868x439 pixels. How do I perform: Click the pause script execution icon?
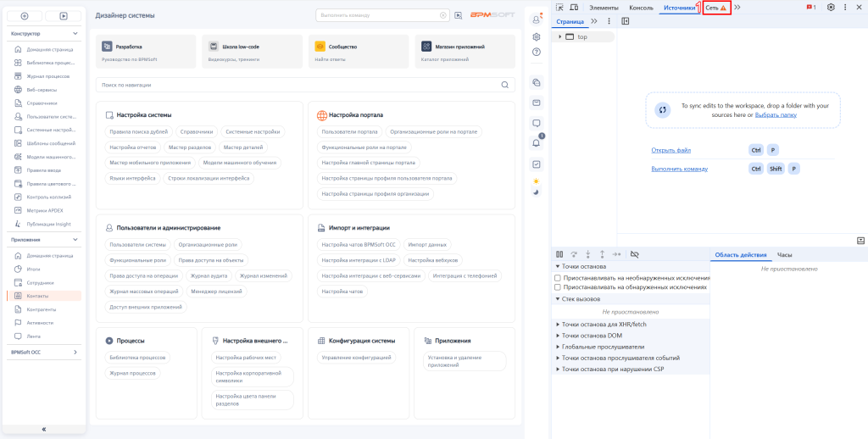[559, 254]
